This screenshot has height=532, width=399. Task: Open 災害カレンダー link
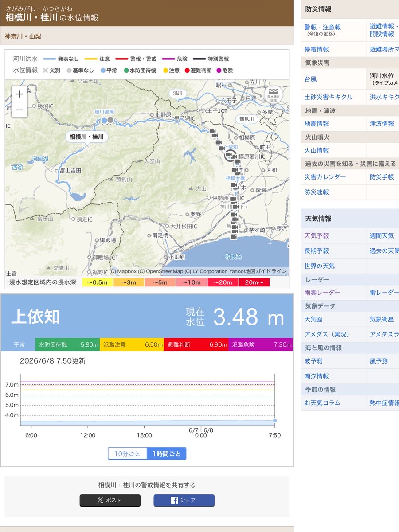325,177
